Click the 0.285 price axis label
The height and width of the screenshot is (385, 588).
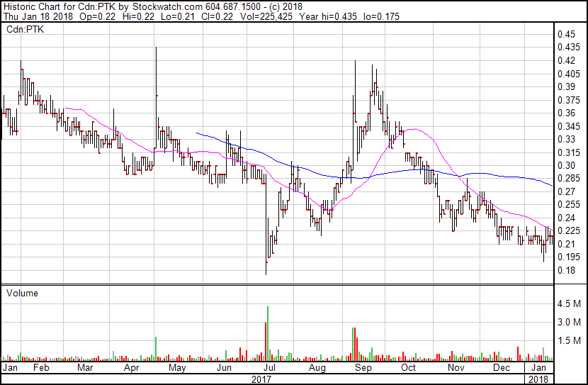click(568, 178)
